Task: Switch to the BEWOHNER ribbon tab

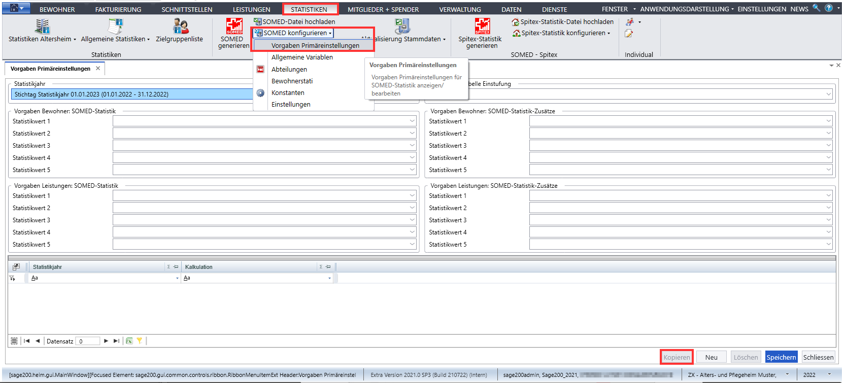Action: [57, 9]
